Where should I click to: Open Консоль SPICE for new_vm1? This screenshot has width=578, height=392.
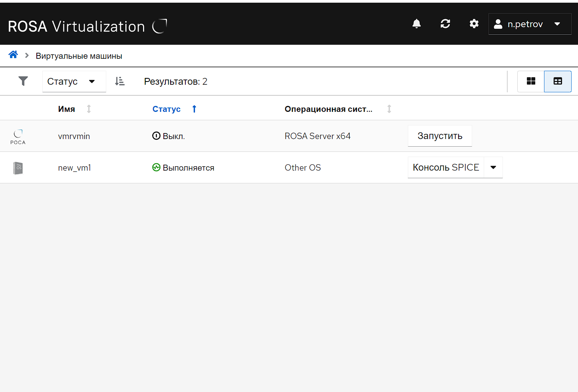446,167
